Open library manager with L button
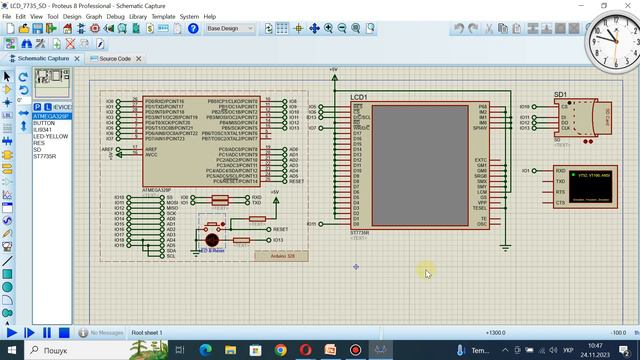 coord(48,107)
